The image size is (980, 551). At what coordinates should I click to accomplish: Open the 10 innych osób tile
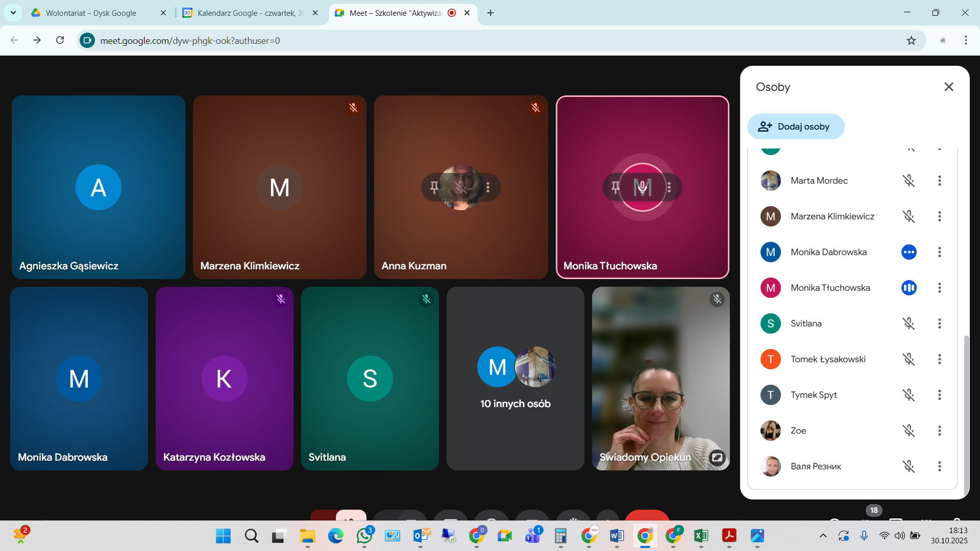click(x=515, y=379)
